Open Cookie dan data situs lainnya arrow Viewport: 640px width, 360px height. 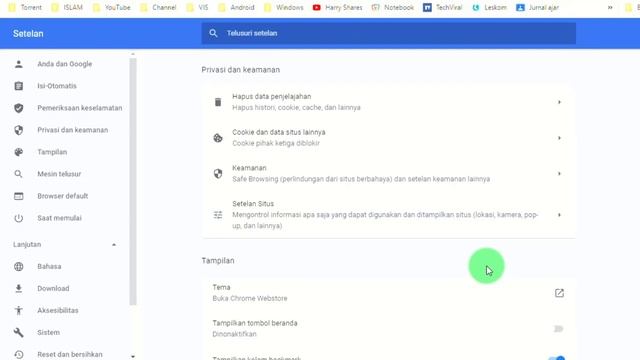tap(559, 138)
